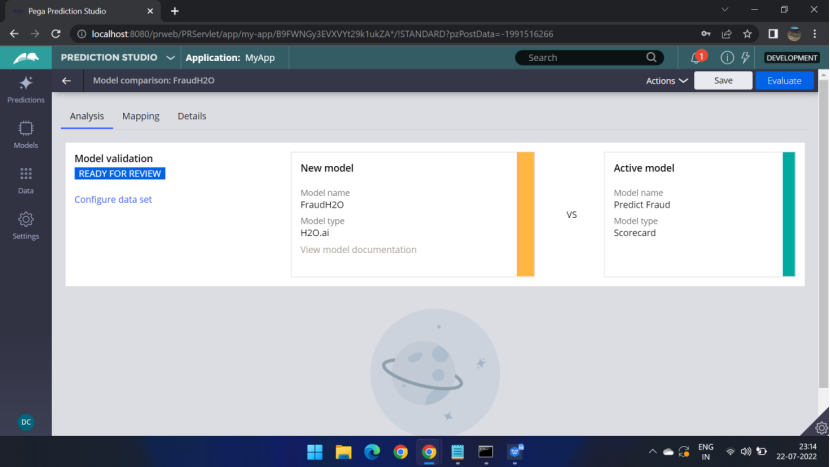Click the password key icon in address bar

tap(706, 34)
